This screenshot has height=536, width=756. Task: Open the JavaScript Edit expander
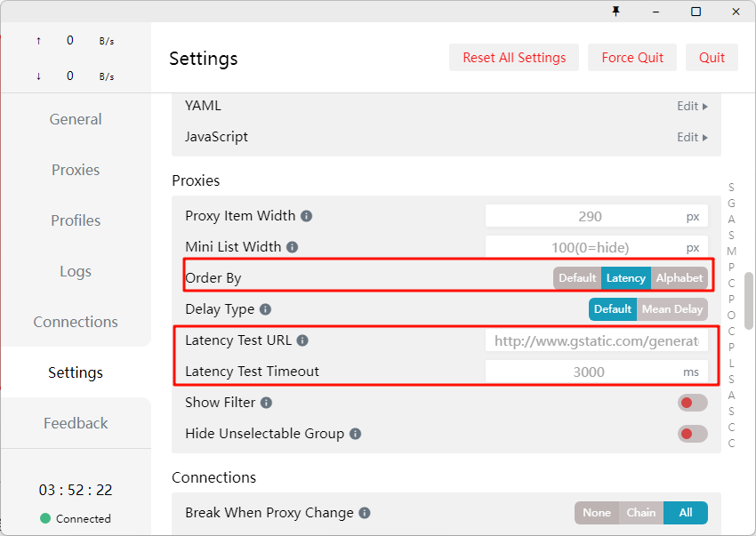[x=692, y=137]
